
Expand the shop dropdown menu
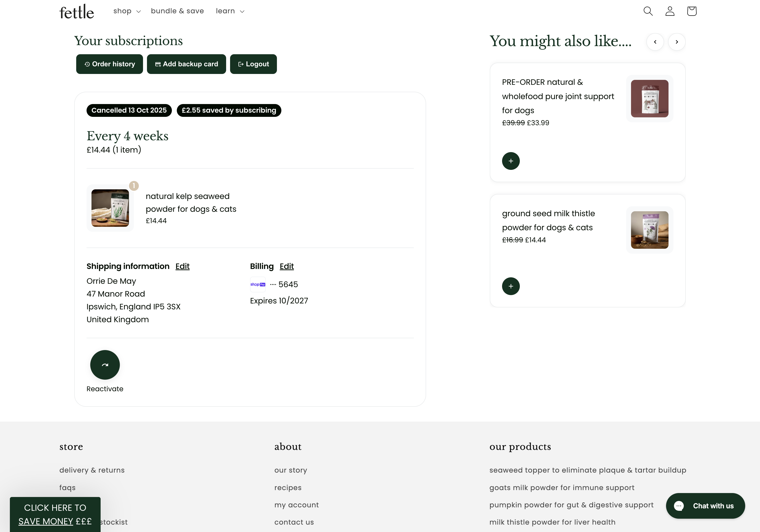click(x=127, y=11)
